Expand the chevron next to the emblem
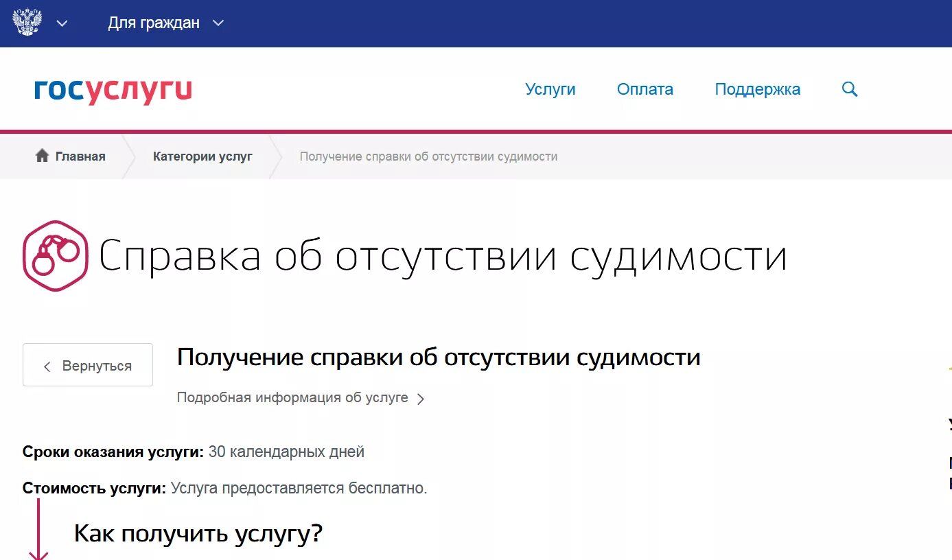The height and width of the screenshot is (560, 952). coord(62,23)
